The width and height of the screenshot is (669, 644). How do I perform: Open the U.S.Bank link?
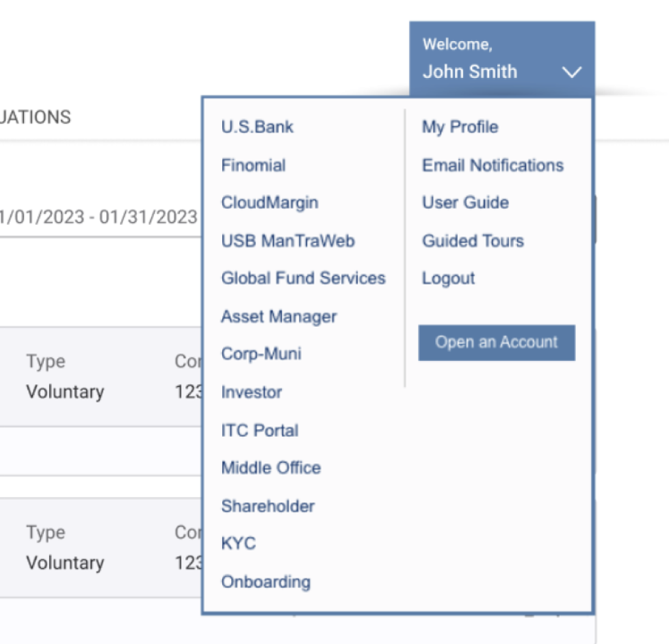click(257, 126)
